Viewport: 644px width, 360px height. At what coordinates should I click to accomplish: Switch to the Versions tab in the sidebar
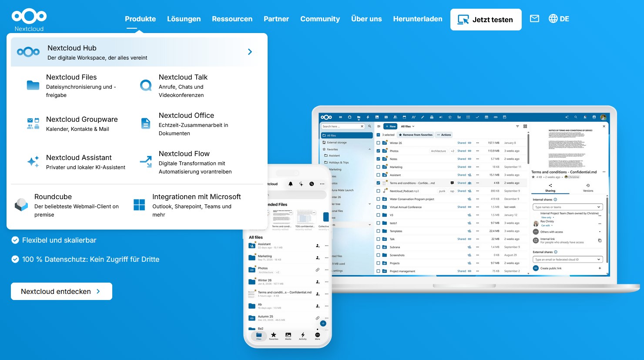pyautogui.click(x=588, y=188)
